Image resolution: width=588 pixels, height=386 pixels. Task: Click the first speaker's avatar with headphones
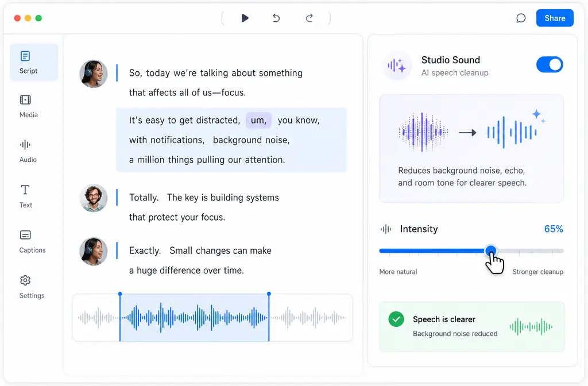[94, 74]
